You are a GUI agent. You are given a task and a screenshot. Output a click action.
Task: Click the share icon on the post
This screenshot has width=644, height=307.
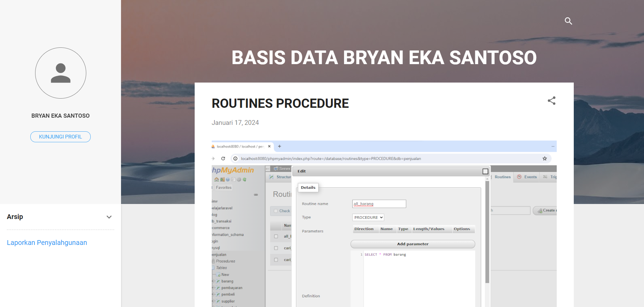552,101
